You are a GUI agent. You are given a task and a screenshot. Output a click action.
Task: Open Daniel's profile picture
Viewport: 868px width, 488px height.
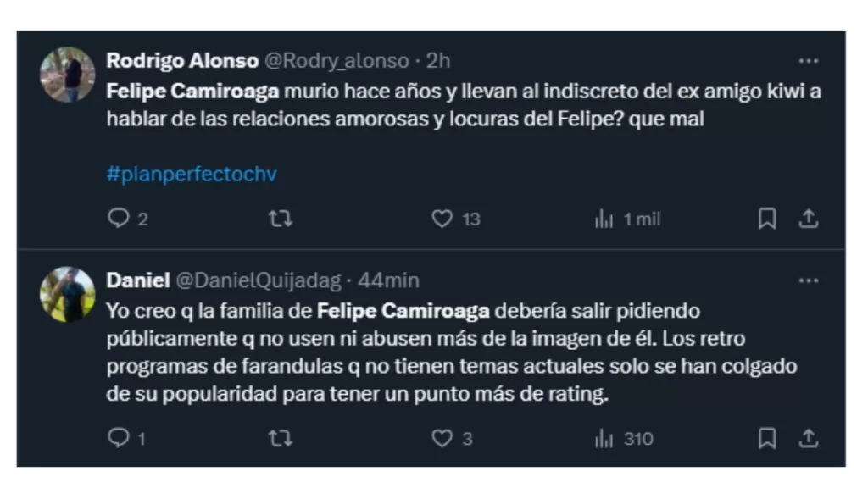coord(68,294)
